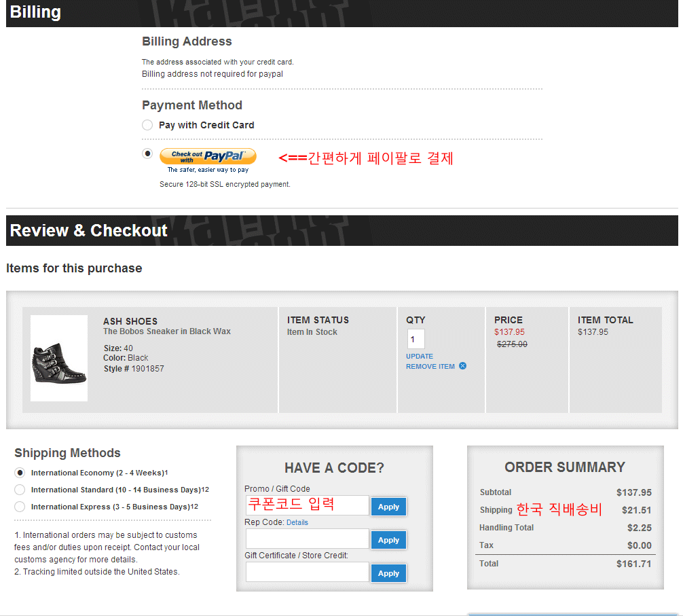
Task: Click the Check out with PayPal button
Action: pyautogui.click(x=208, y=156)
